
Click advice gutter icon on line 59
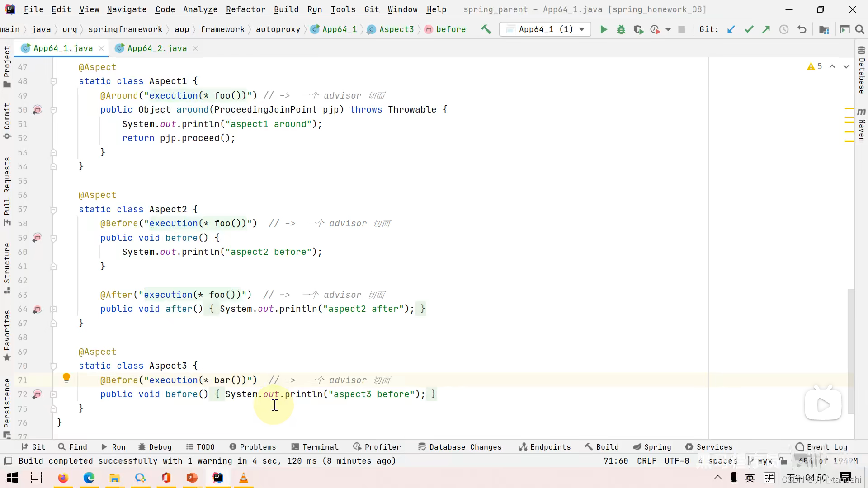pyautogui.click(x=37, y=238)
